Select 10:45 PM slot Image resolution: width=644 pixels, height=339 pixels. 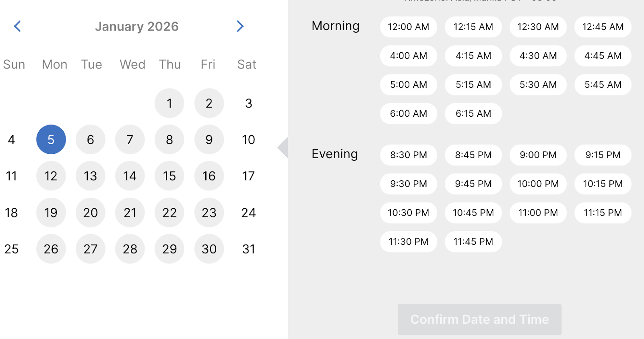point(473,213)
